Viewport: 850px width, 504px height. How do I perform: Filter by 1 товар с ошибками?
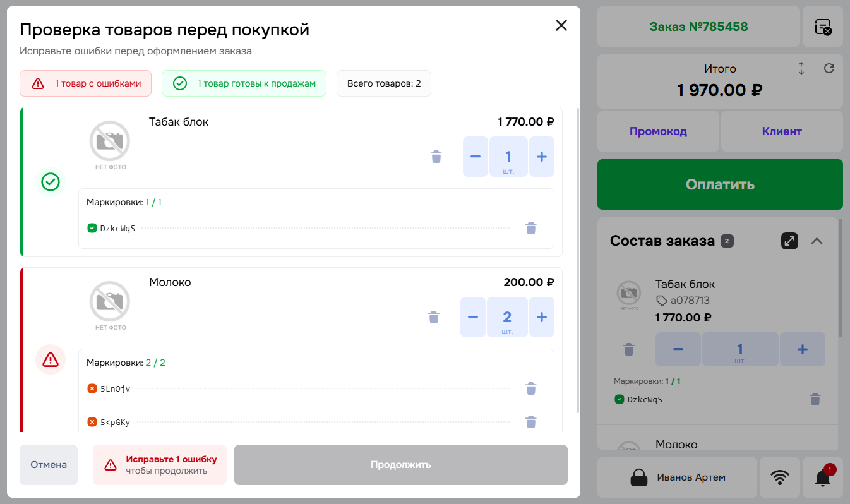tap(86, 83)
